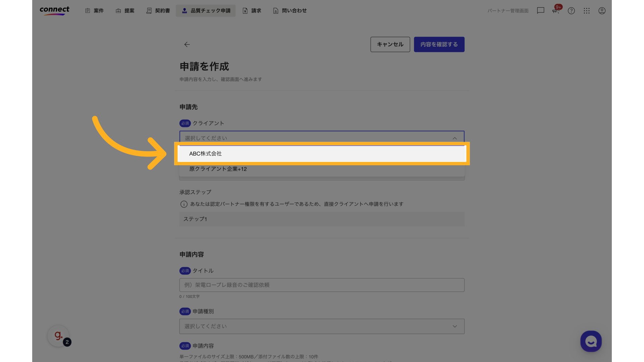Open the 請求 invoice icon

245,10
